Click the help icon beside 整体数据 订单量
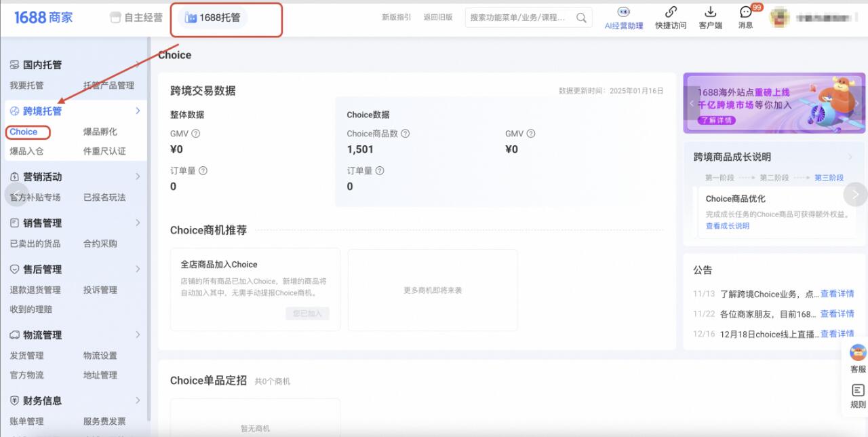 click(x=203, y=171)
